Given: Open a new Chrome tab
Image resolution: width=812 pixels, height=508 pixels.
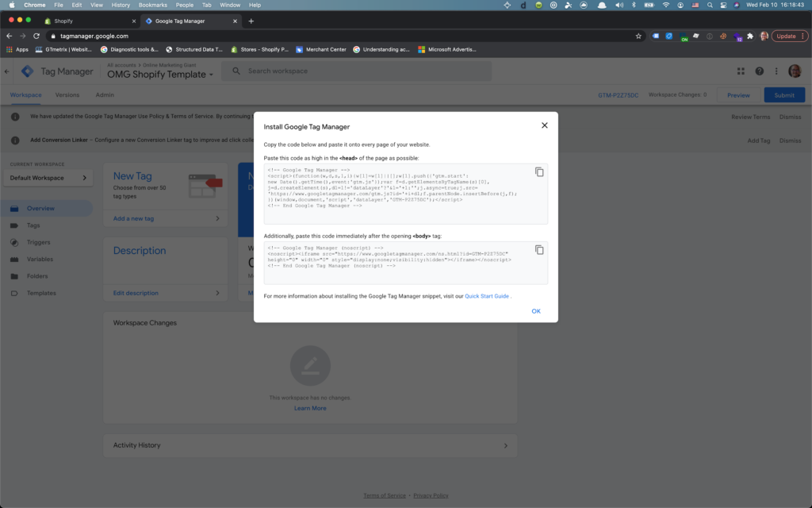Looking at the screenshot, I should (x=251, y=21).
